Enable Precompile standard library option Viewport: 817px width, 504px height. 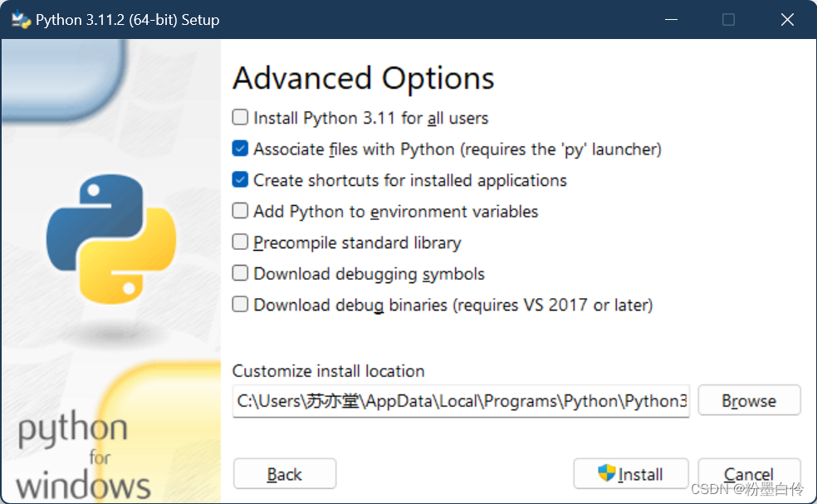(x=240, y=242)
